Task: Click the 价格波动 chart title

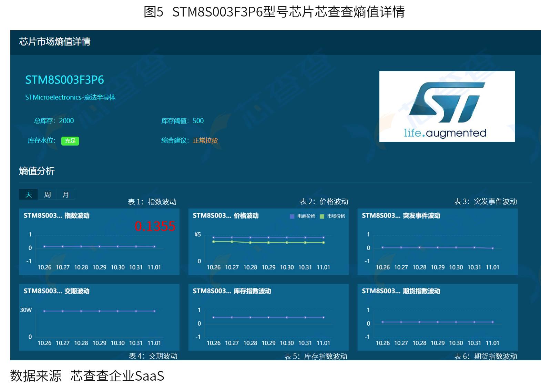Action: [226, 216]
